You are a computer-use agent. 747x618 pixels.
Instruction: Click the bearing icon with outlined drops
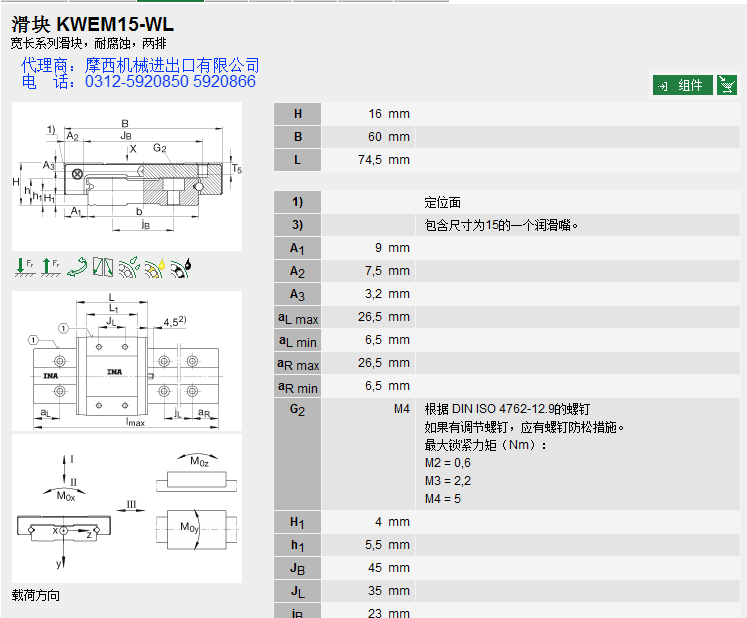(x=129, y=267)
